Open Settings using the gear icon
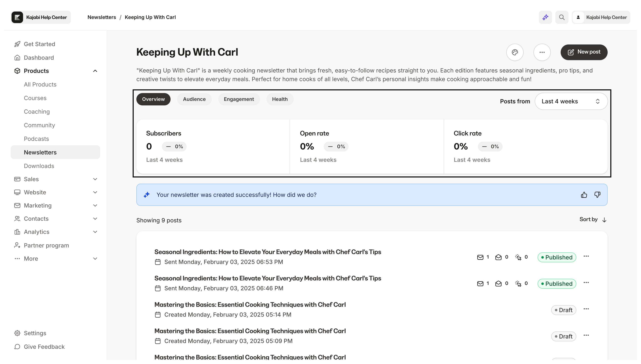This screenshot has height=364, width=641. (x=17, y=333)
